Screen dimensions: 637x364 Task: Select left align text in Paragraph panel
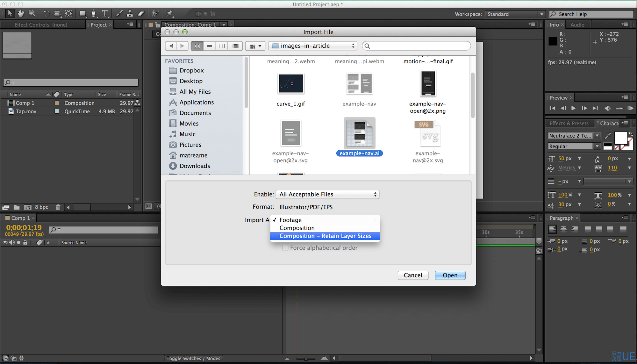553,229
